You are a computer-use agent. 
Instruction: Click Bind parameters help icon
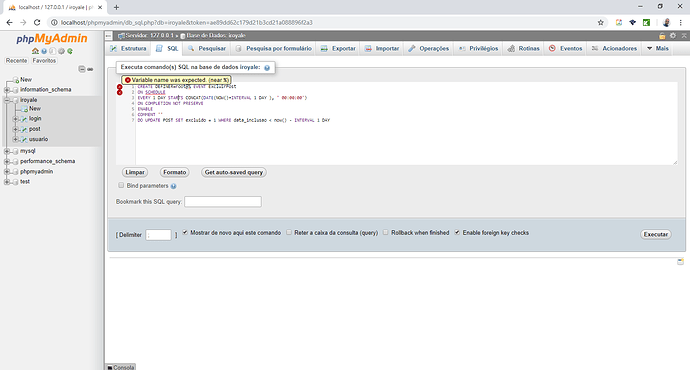click(x=173, y=186)
